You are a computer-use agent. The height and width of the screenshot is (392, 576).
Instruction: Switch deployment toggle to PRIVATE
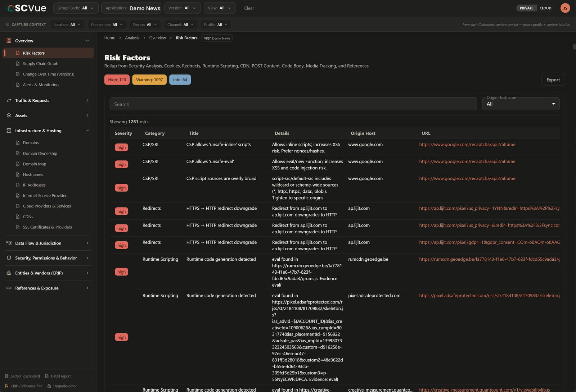[x=526, y=8]
